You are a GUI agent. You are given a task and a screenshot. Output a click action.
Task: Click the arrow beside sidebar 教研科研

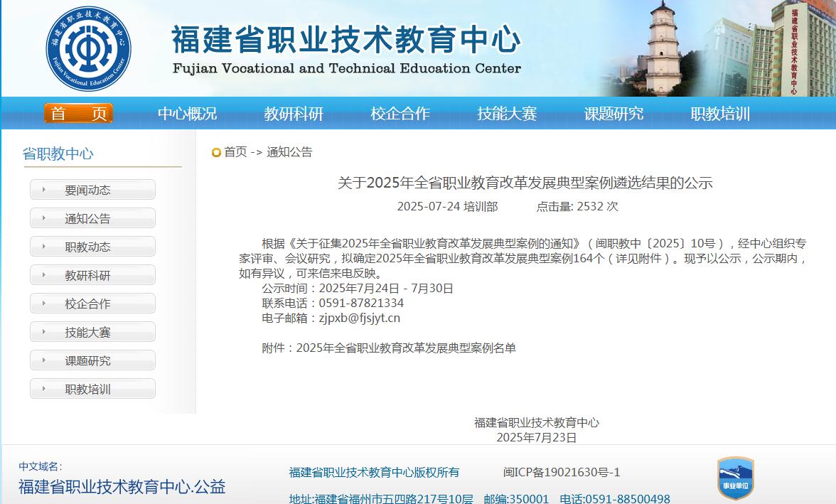(x=44, y=275)
